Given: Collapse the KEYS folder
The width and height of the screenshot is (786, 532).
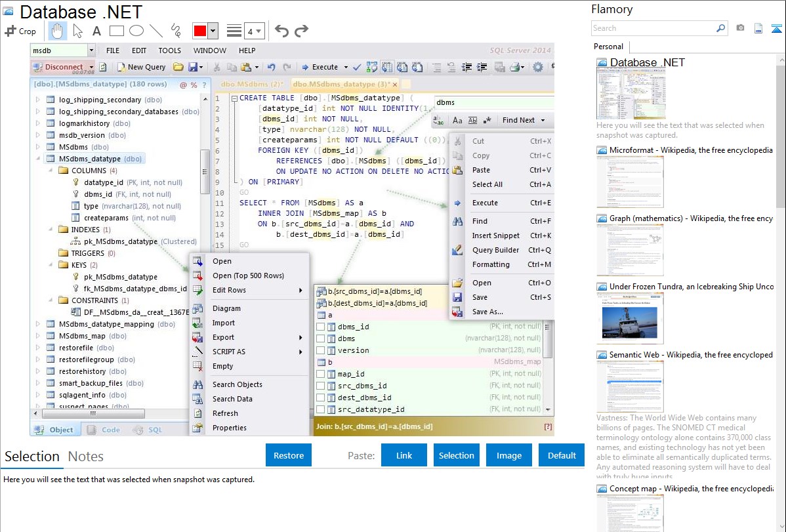Looking at the screenshot, I should 51,265.
